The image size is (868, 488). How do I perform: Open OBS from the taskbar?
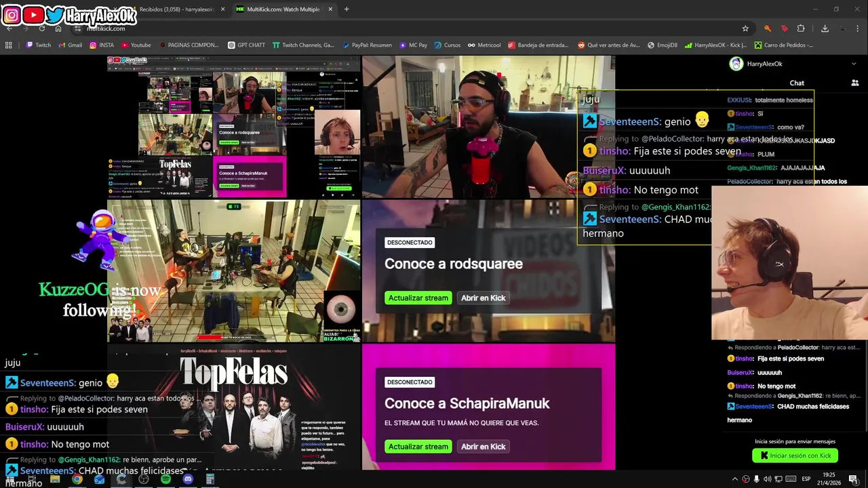point(144,479)
